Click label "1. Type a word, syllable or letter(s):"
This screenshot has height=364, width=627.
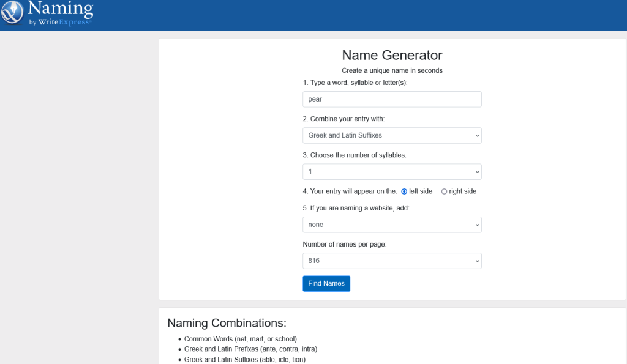355,83
